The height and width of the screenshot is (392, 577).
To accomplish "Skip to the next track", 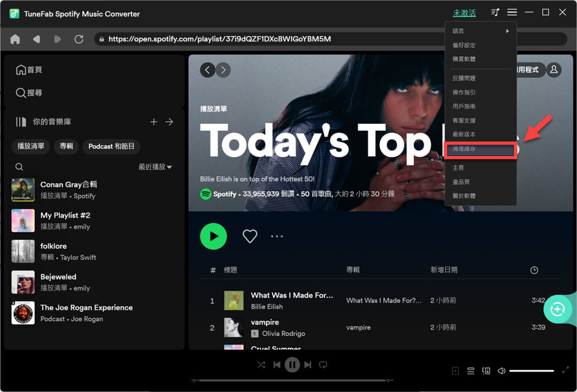I will (x=308, y=365).
